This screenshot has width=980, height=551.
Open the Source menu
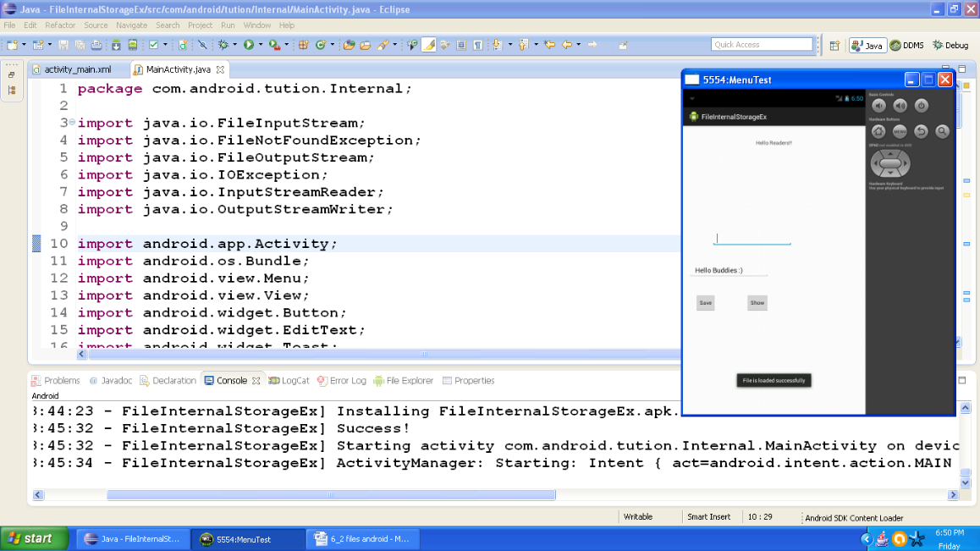[x=96, y=25]
